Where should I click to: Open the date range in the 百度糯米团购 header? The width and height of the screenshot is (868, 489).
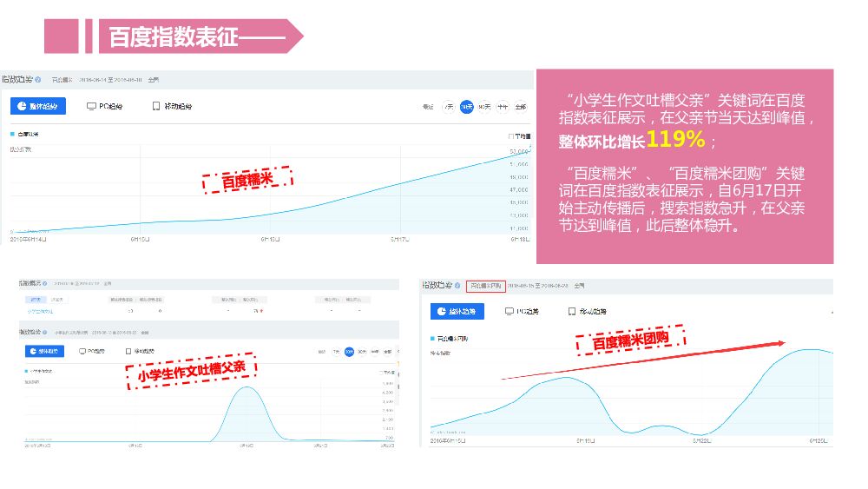pyautogui.click(x=538, y=286)
